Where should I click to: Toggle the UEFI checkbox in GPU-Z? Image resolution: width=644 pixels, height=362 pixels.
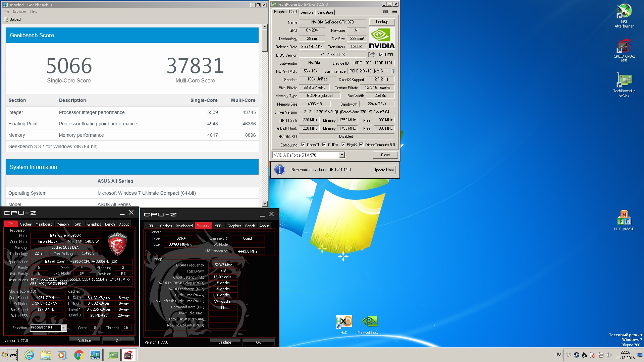(x=381, y=55)
